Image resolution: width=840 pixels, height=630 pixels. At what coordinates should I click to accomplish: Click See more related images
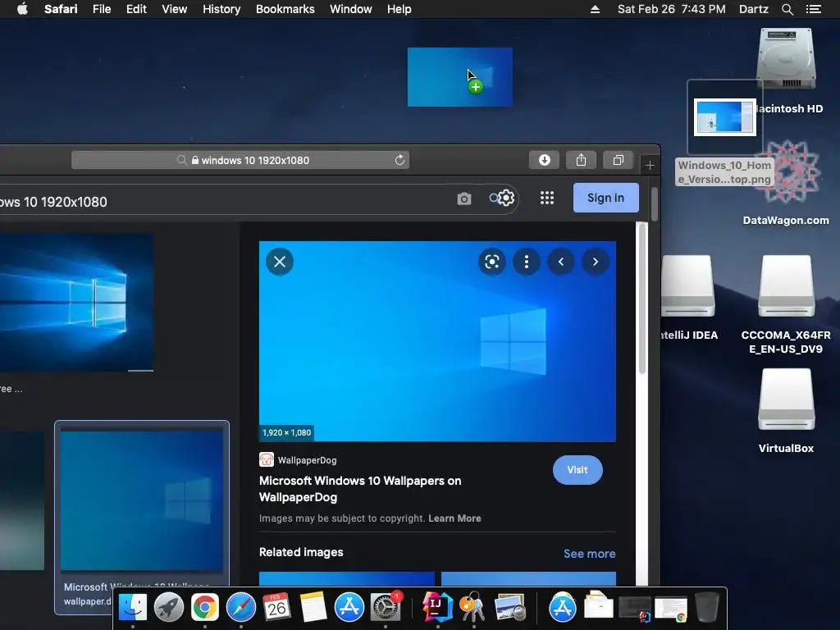point(589,554)
